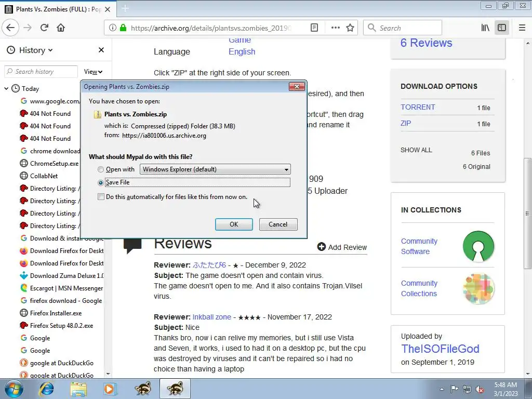Open Windows Media Player from taskbar
This screenshot has height=399, width=532.
[110, 389]
